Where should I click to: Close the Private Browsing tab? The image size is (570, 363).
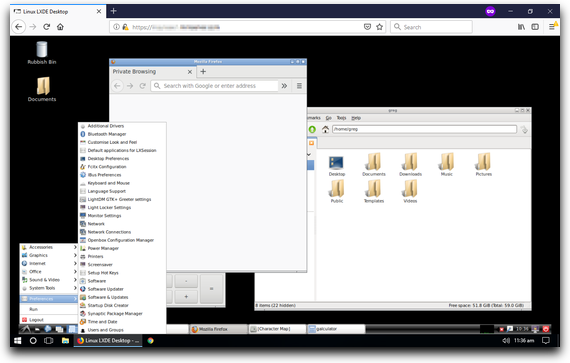point(190,72)
